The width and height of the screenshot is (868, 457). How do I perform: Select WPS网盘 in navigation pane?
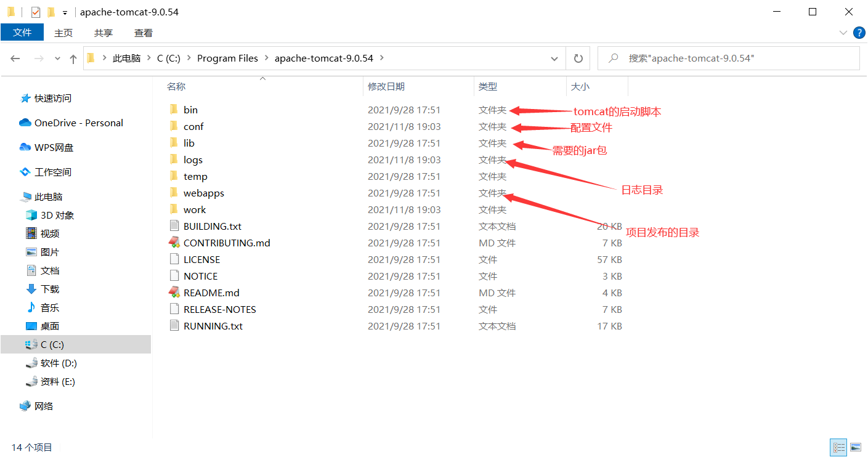point(54,147)
